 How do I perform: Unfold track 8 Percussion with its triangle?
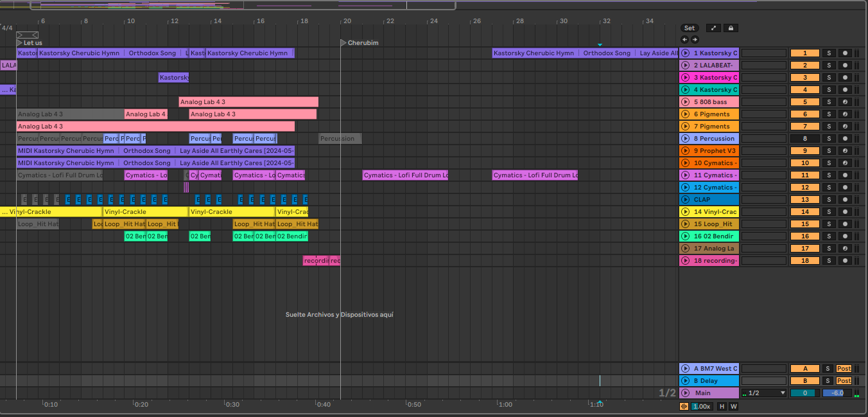(x=685, y=139)
